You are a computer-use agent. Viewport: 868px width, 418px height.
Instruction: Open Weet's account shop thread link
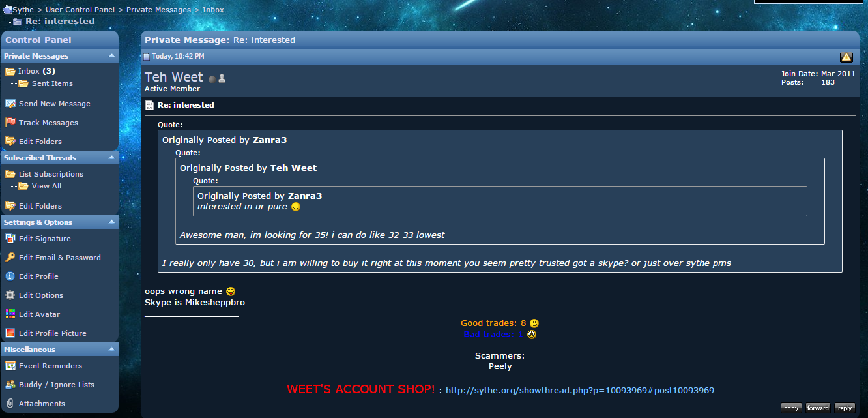tap(580, 391)
